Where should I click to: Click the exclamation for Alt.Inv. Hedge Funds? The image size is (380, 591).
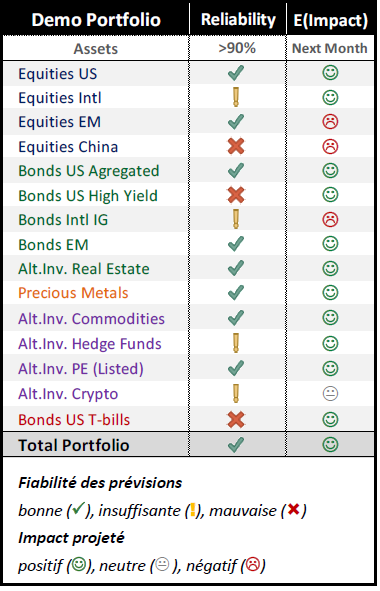click(236, 343)
